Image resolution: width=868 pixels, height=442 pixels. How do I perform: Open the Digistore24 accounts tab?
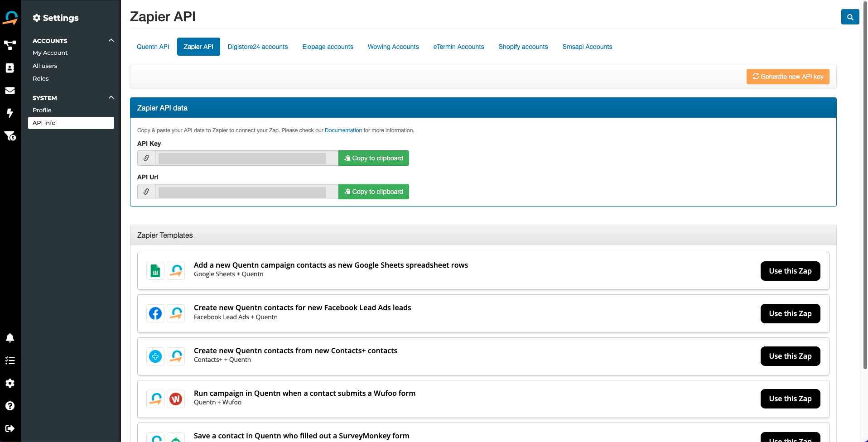coord(258,47)
